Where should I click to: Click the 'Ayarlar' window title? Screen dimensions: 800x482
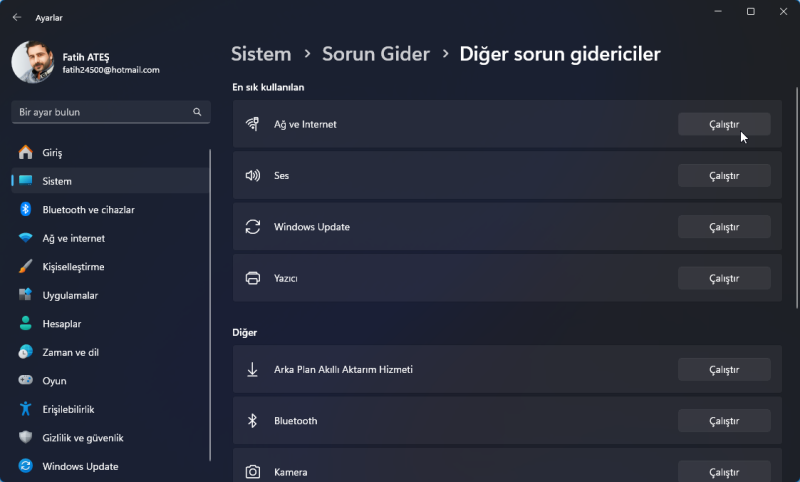pos(49,18)
